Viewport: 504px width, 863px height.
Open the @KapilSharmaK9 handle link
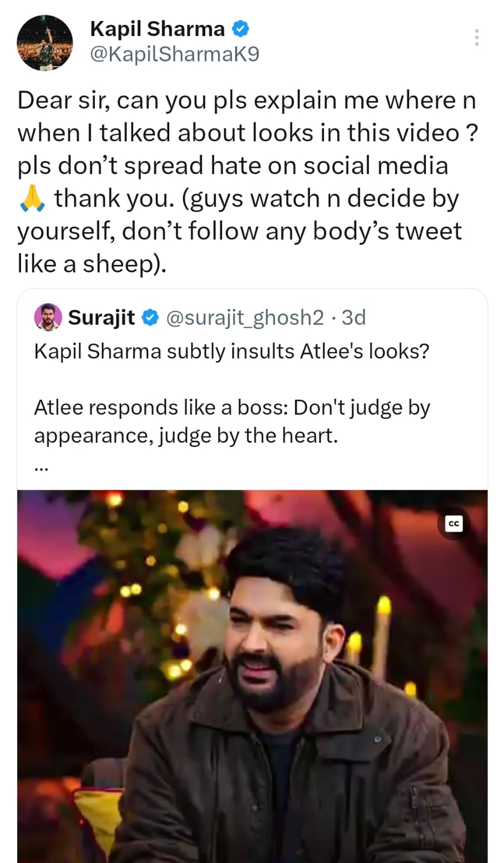(x=174, y=54)
